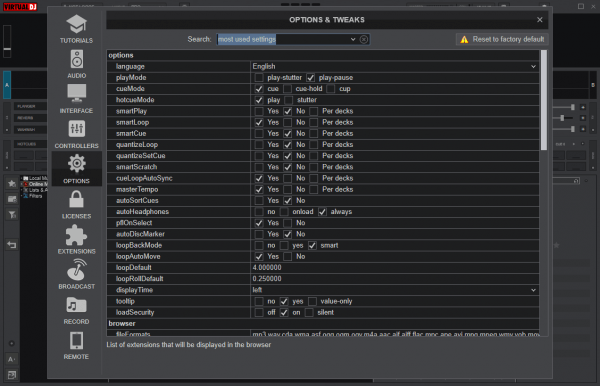Screen dimensions: 600x386
Task: Check value-only for tooltip
Action: tap(313, 301)
